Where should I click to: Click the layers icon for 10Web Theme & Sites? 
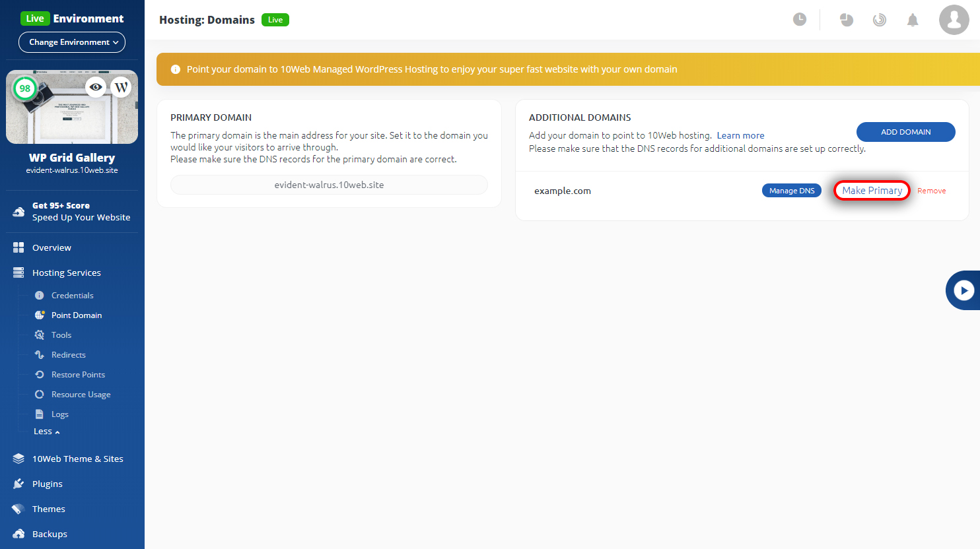18,459
